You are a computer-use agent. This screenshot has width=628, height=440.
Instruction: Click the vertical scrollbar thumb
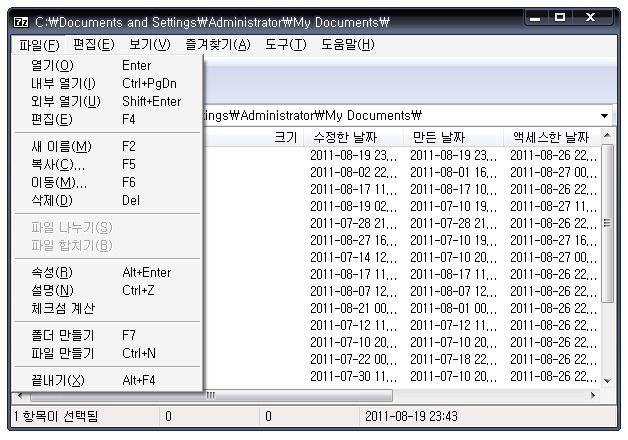607,223
